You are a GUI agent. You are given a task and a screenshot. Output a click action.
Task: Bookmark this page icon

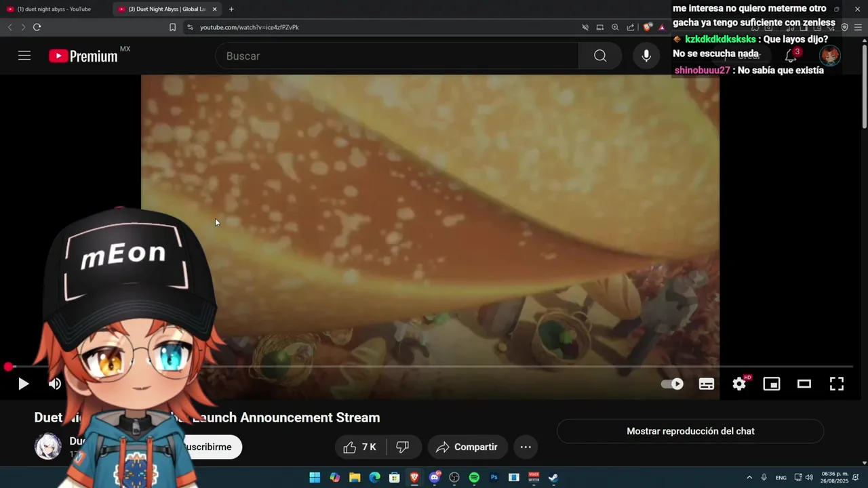coord(172,27)
